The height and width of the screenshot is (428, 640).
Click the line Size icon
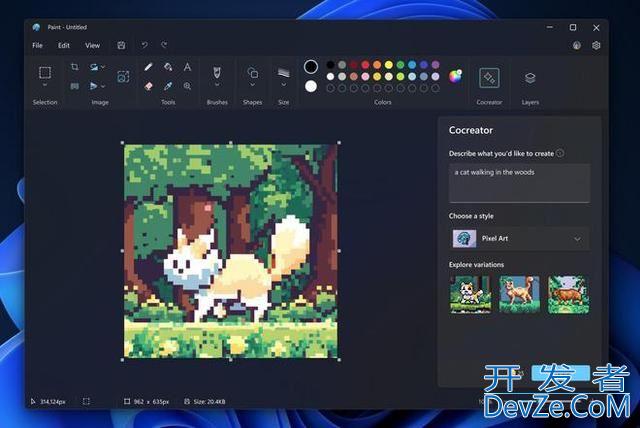(284, 73)
